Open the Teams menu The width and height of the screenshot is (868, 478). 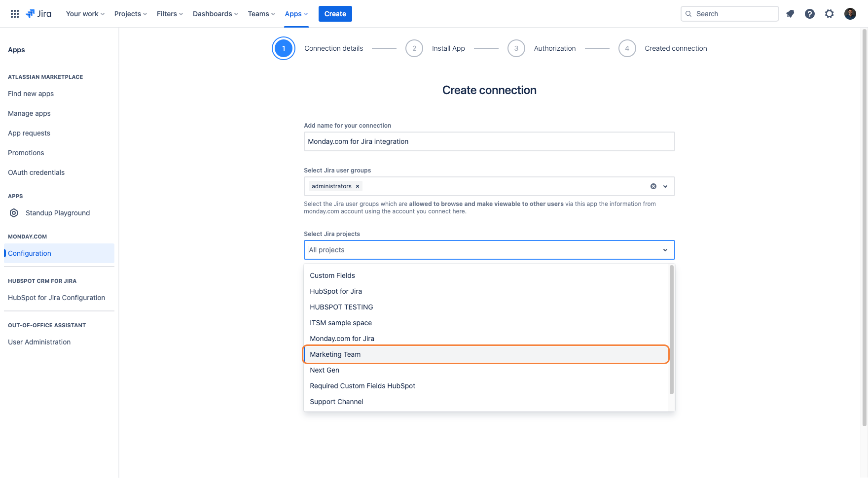[261, 14]
